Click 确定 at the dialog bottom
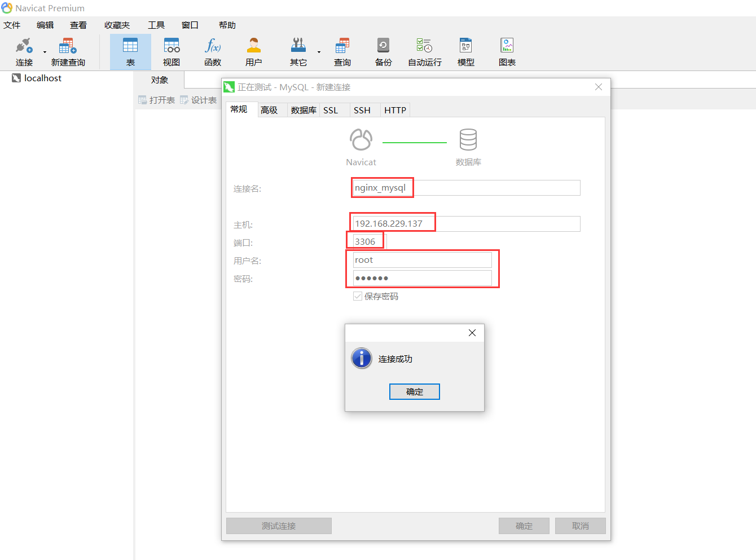 click(524, 526)
